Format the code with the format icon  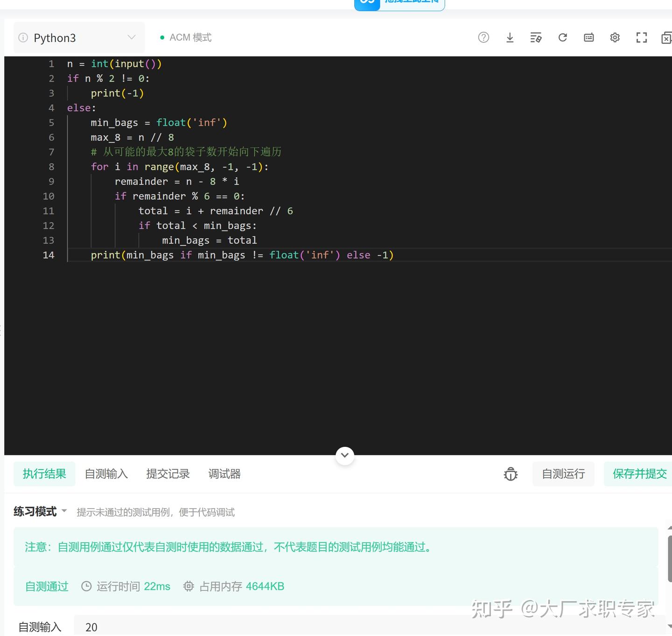coord(536,37)
